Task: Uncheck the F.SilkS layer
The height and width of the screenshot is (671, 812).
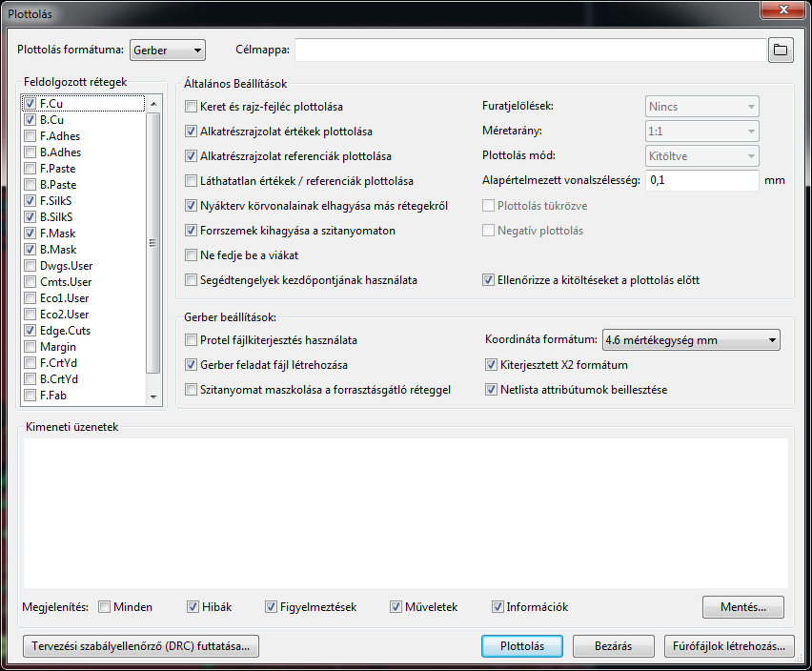Action: [30, 200]
